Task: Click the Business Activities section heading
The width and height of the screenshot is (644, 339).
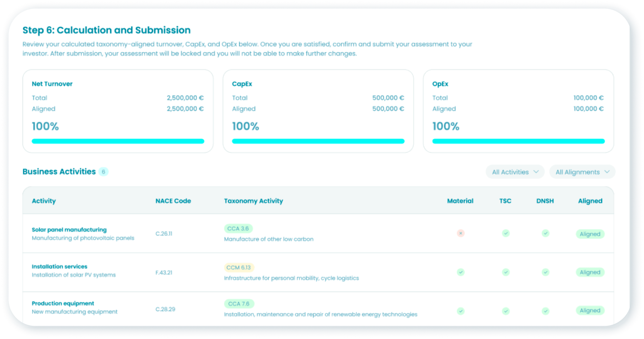Action: coord(59,172)
